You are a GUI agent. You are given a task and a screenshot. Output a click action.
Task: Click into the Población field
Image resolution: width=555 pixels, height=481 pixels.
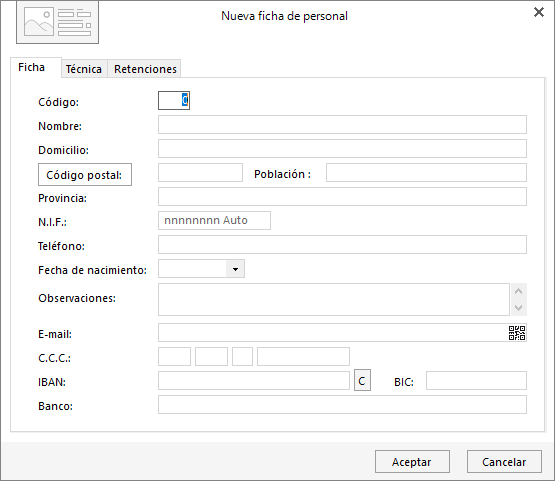[426, 172]
